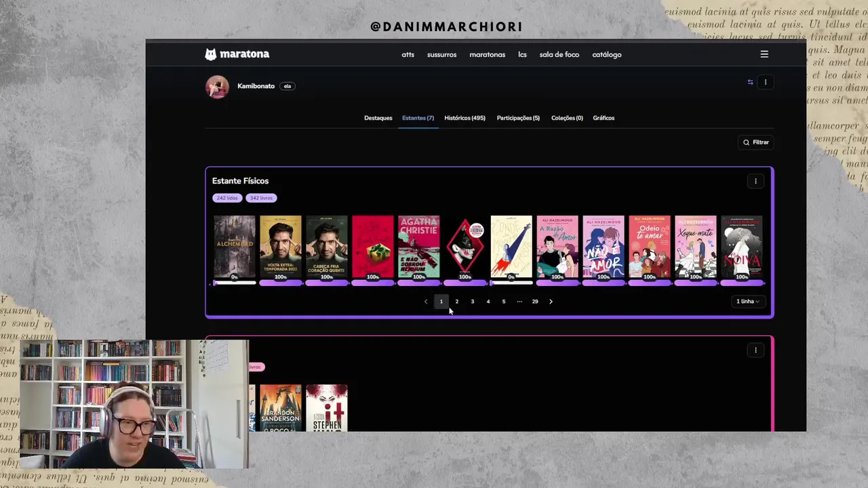Open sussurros in the top navigation

(x=441, y=55)
